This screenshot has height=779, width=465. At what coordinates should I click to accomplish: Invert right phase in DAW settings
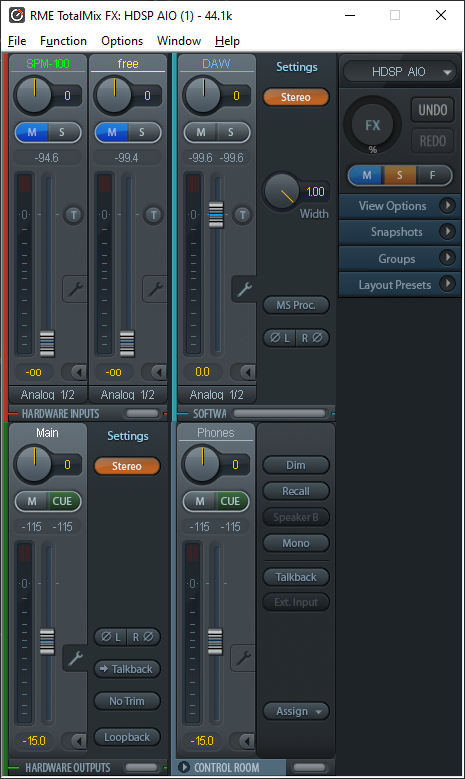pyautogui.click(x=312, y=338)
